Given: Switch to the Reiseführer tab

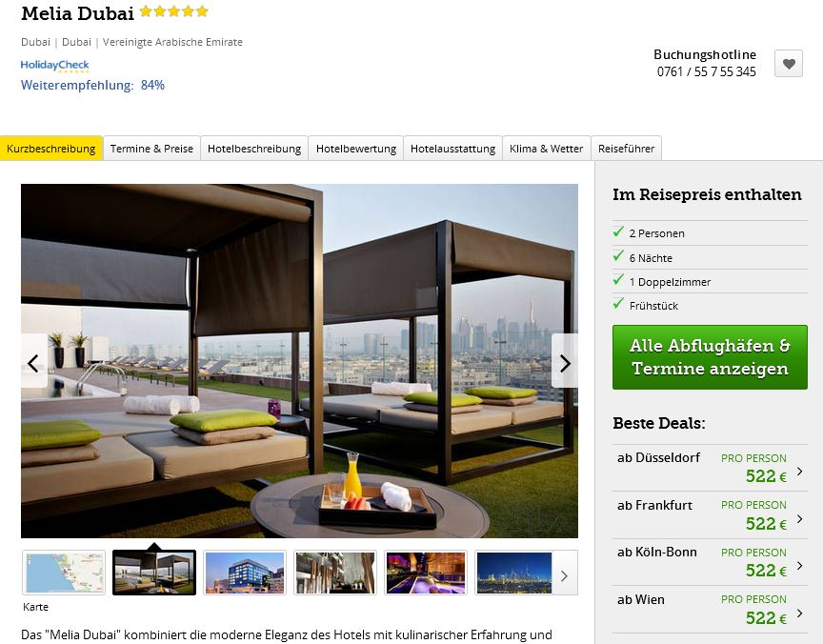Looking at the screenshot, I should pos(626,149).
